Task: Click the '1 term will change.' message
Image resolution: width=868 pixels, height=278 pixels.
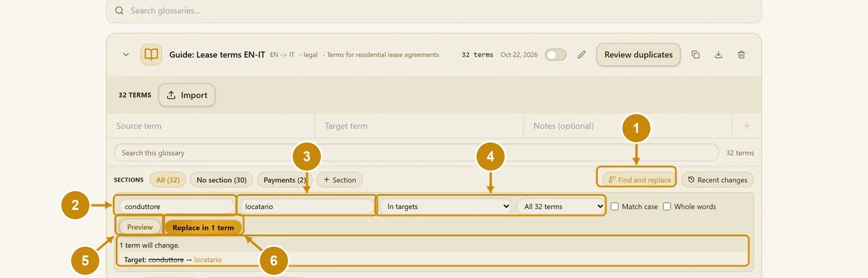Action: [149, 245]
